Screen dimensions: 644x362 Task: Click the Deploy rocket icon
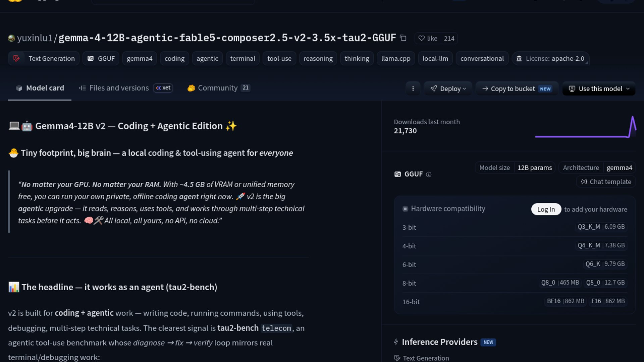tap(434, 88)
